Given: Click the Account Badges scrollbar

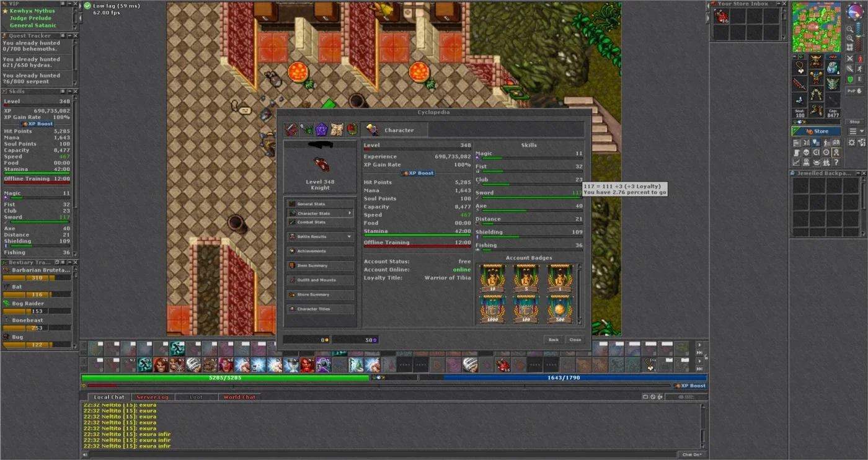Looking at the screenshot, I should click(x=580, y=294).
